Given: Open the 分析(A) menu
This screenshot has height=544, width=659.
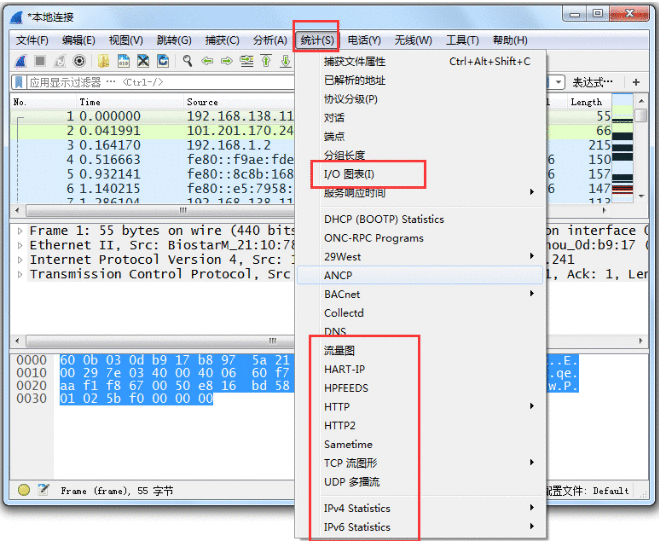Looking at the screenshot, I should [x=269, y=40].
